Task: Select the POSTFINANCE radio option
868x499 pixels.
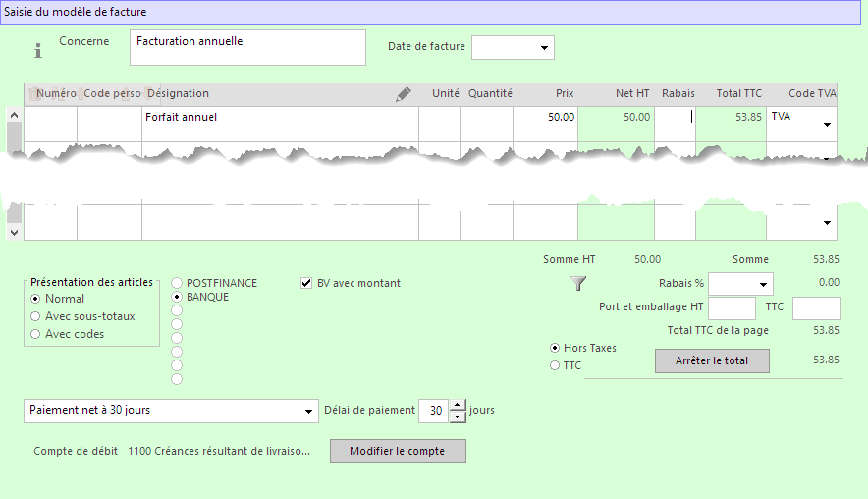Action: point(177,283)
